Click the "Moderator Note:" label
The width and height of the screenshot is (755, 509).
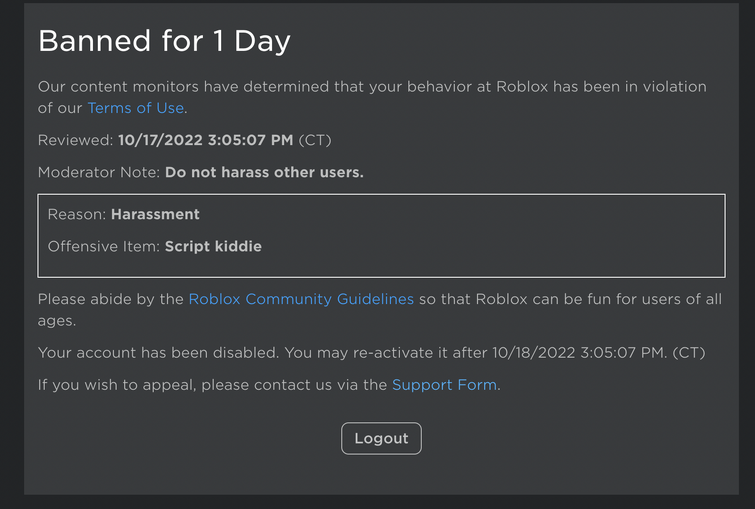pyautogui.click(x=98, y=172)
